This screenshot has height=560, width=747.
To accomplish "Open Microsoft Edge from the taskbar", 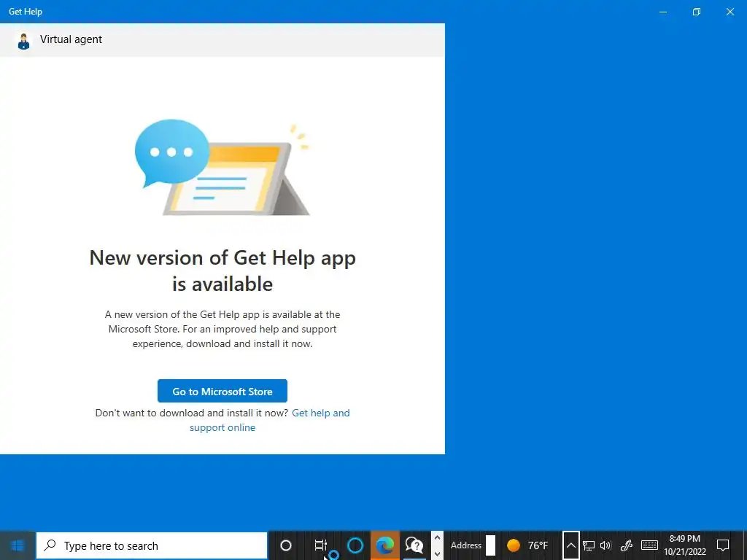I will (x=385, y=545).
